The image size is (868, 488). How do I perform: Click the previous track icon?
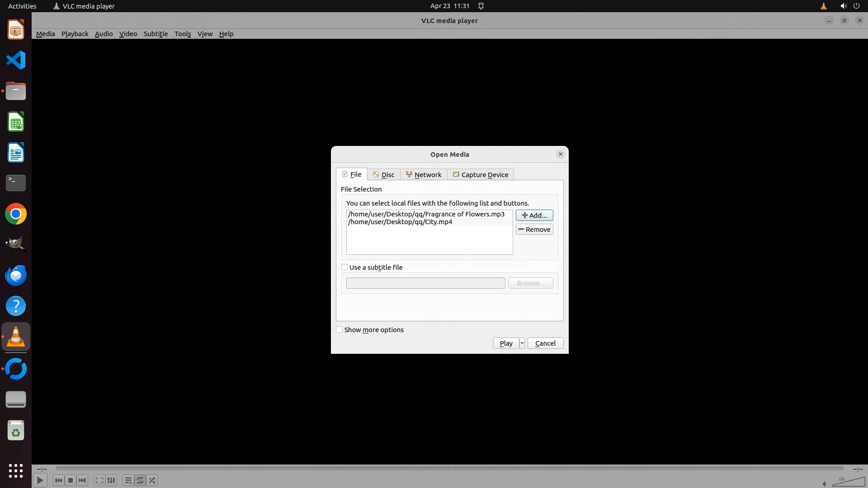click(x=58, y=480)
